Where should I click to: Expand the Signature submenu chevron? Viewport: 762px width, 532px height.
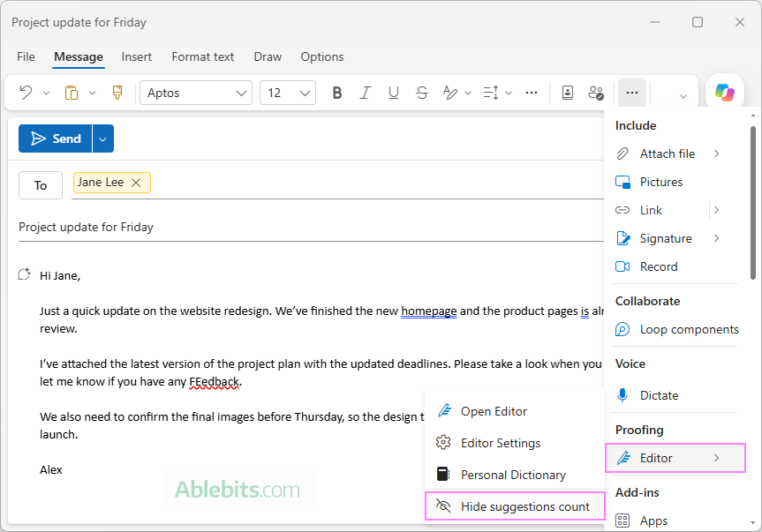click(717, 238)
